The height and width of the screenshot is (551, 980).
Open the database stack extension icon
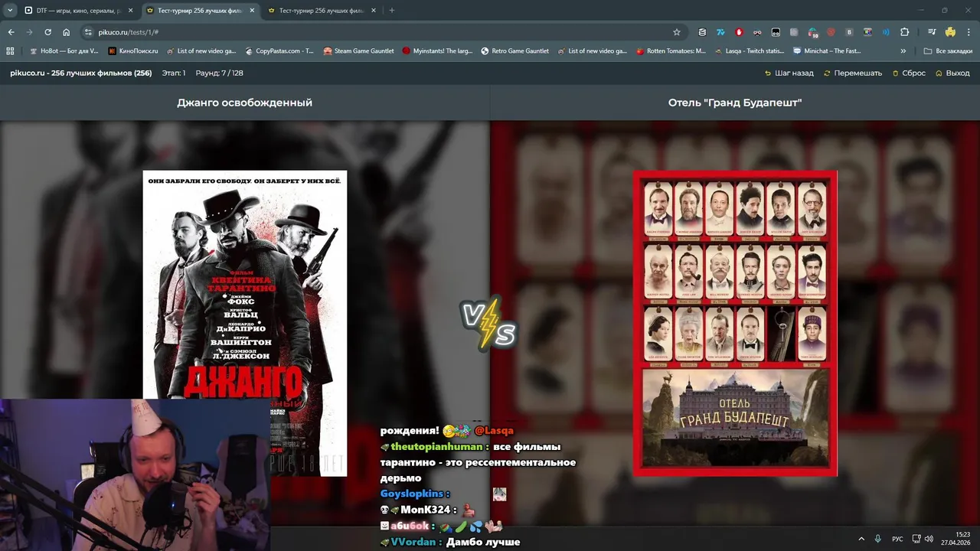[702, 32]
